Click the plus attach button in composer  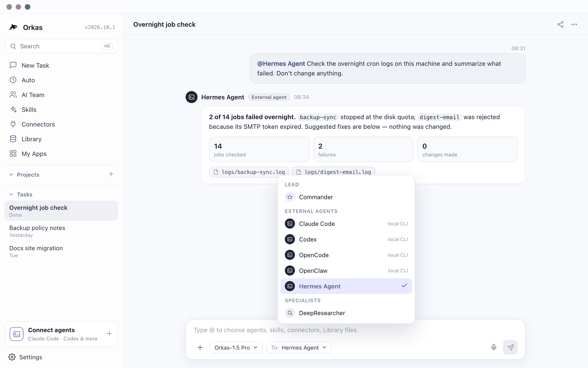point(200,347)
